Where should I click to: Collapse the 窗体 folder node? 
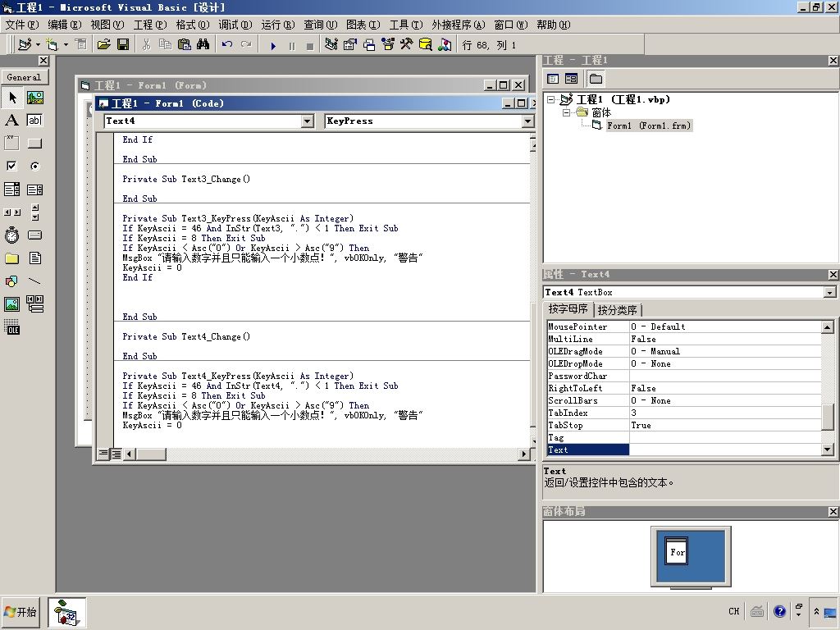(566, 112)
